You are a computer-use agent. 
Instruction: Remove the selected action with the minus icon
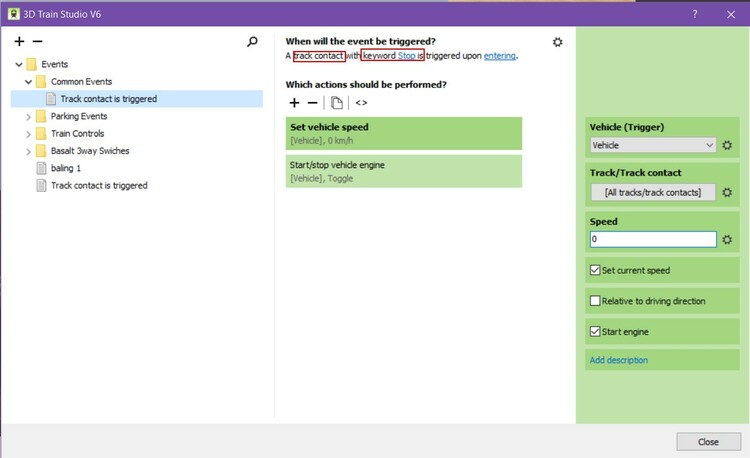coord(312,103)
